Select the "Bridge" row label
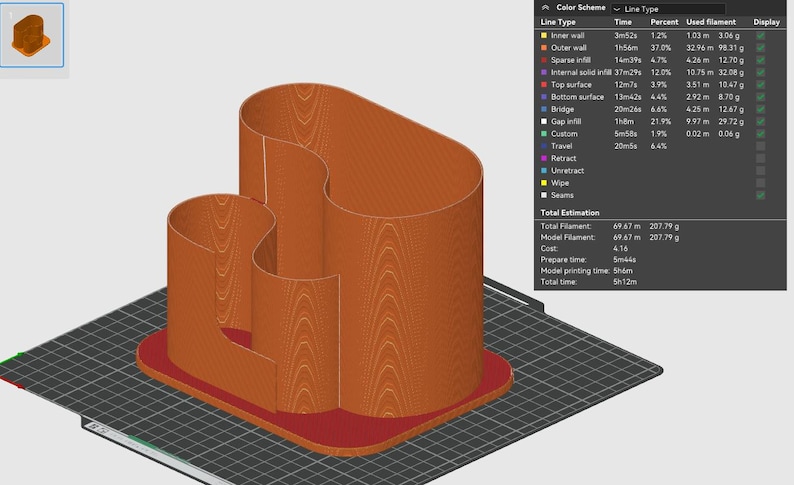The width and height of the screenshot is (794, 485). coord(563,109)
